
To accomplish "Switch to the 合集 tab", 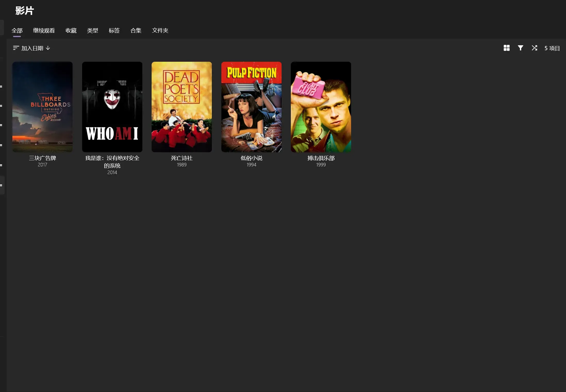I will click(x=136, y=31).
